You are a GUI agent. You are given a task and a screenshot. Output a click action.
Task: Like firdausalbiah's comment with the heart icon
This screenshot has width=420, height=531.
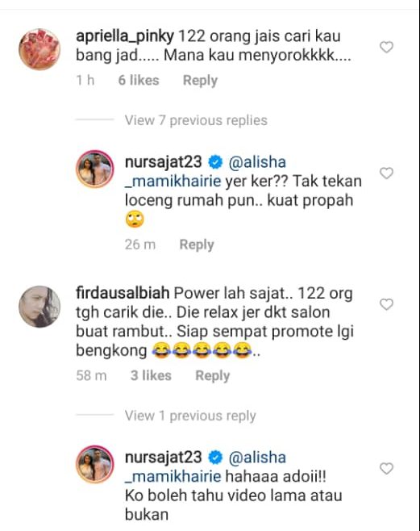(x=386, y=304)
